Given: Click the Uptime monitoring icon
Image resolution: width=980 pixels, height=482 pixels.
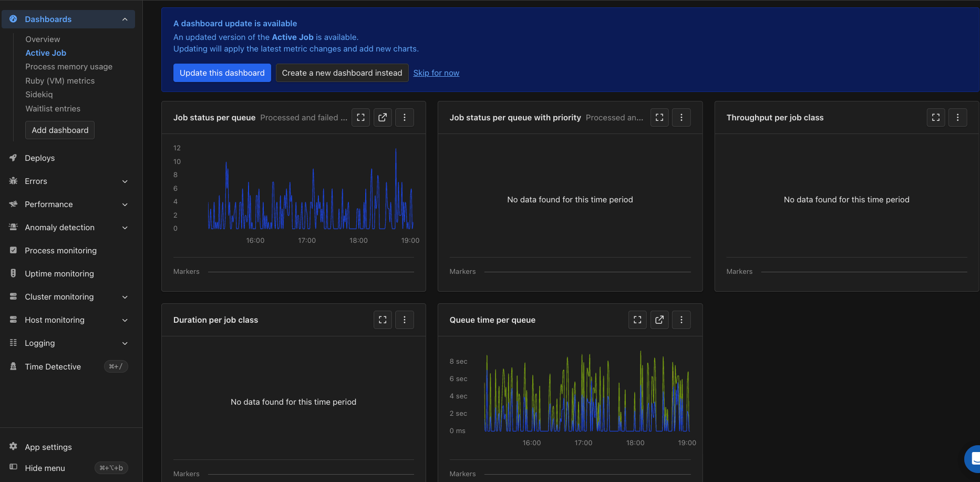Looking at the screenshot, I should point(13,273).
